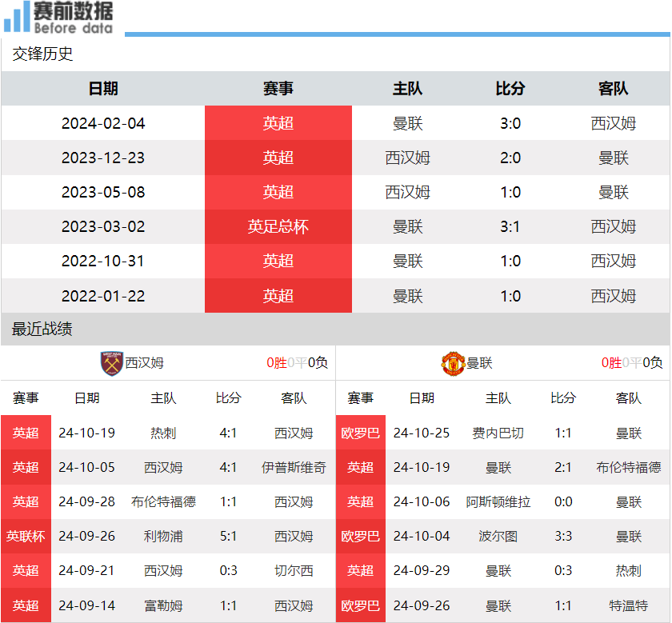Click the Manchester United crest icon
This screenshot has height=623, width=672.
[x=453, y=364]
